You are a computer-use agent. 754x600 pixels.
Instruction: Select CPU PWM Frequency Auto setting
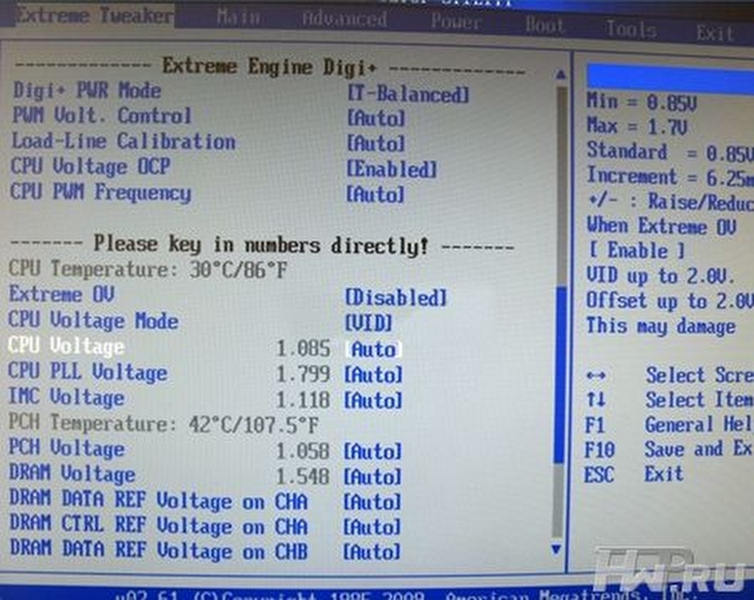click(375, 194)
